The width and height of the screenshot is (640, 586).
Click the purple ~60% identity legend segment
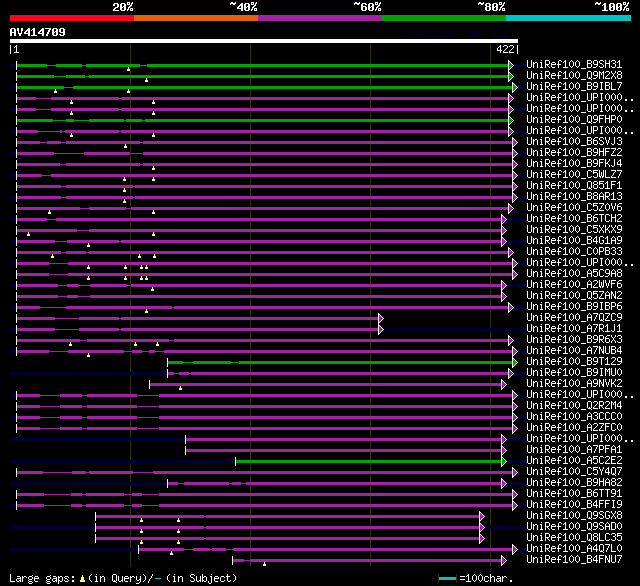[x=320, y=18]
